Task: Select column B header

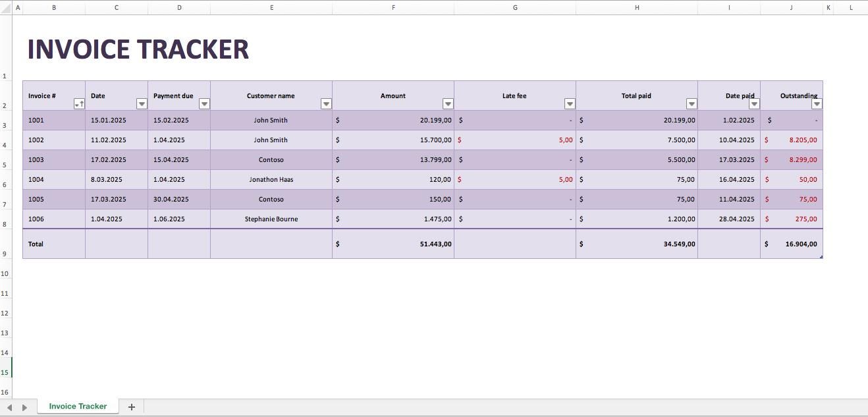Action: coord(54,8)
